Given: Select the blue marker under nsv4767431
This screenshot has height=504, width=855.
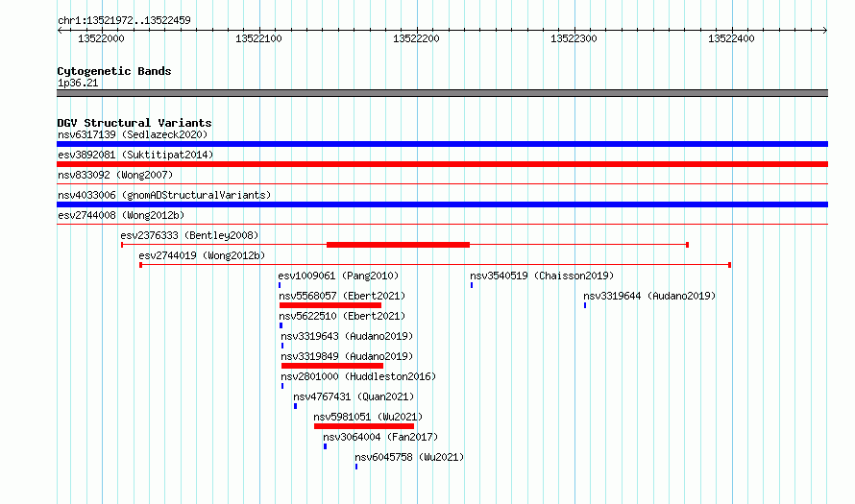Looking at the screenshot, I should [x=296, y=406].
